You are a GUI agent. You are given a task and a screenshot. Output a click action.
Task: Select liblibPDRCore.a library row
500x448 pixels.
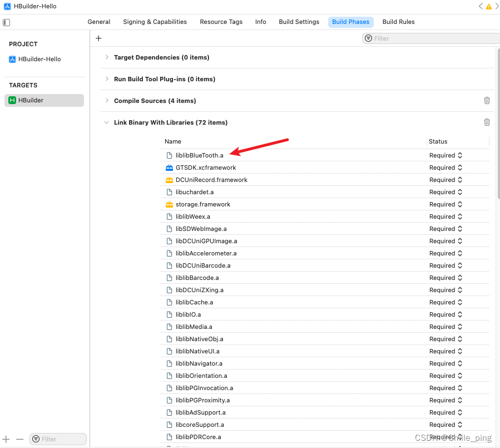click(x=325, y=437)
